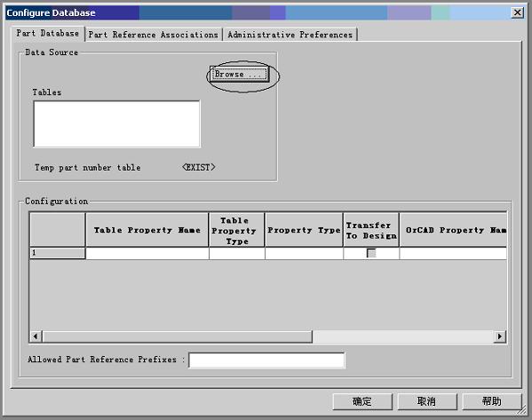Viewport: 532px width, 420px height.
Task: Click the left scroll arrow of the grid
Action: [36, 337]
